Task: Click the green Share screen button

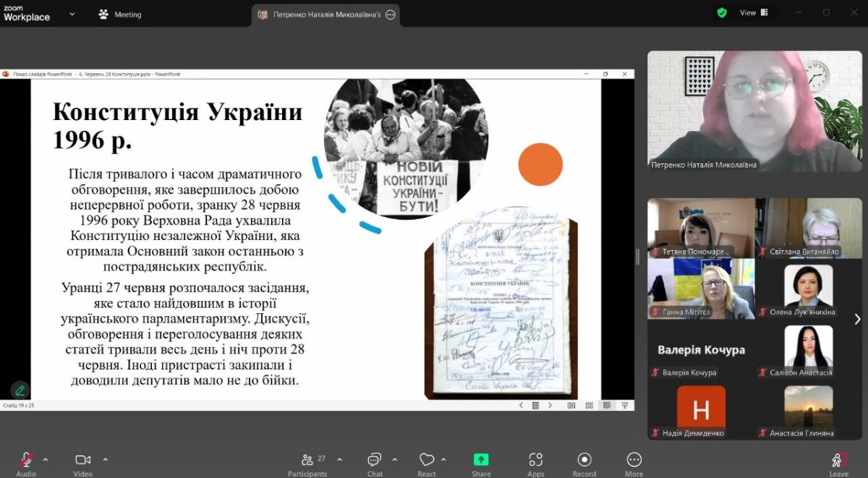Action: point(481,461)
